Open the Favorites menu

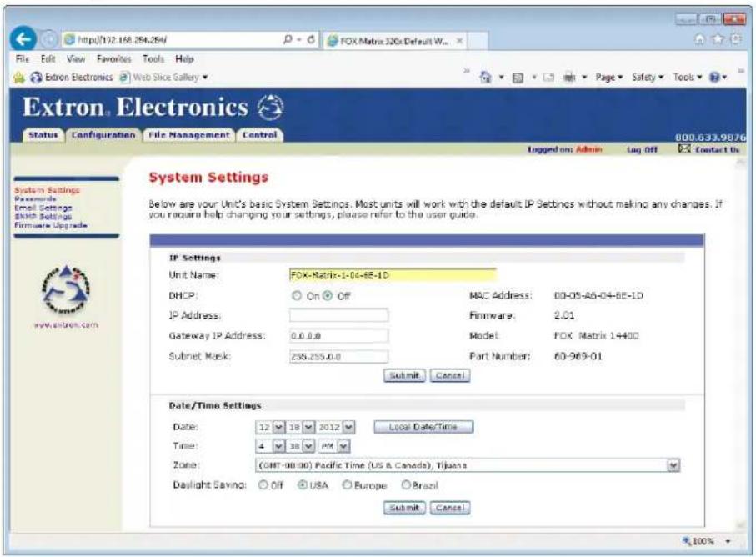coord(114,59)
